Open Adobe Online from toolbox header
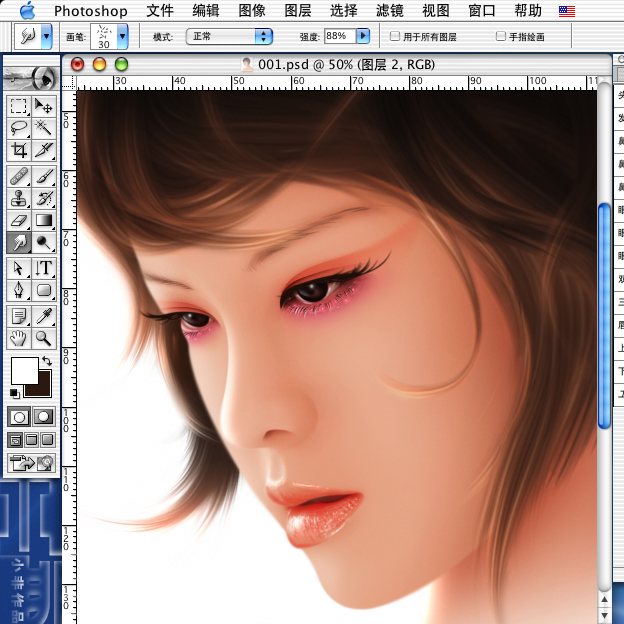The width and height of the screenshot is (624, 624). (31, 78)
